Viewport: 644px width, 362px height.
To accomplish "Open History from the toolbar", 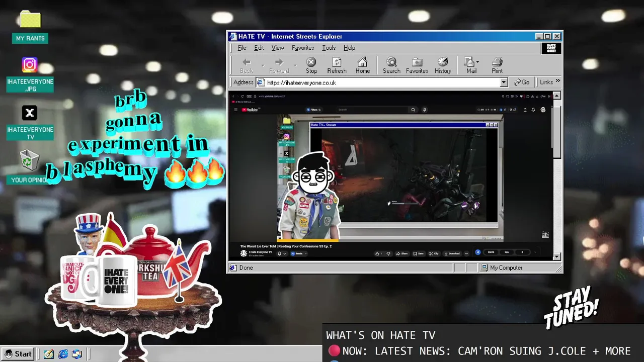I will 443,65.
